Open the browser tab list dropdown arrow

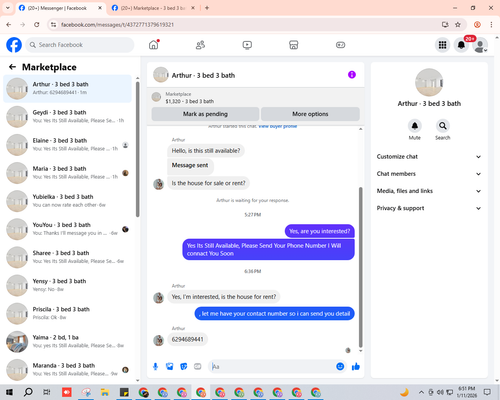pos(8,8)
